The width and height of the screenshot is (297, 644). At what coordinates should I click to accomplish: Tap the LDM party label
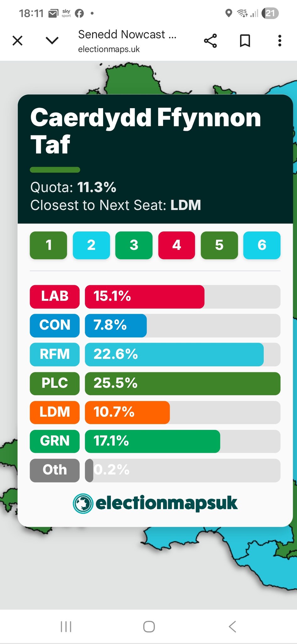(x=55, y=412)
